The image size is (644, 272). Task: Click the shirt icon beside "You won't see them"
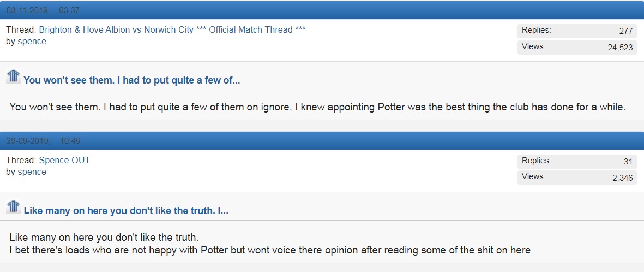point(14,76)
